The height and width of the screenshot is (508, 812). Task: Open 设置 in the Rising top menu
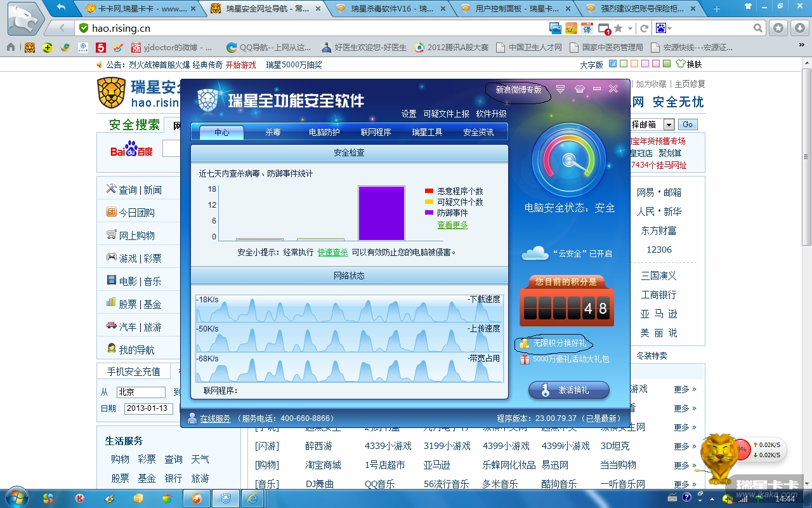click(x=409, y=114)
